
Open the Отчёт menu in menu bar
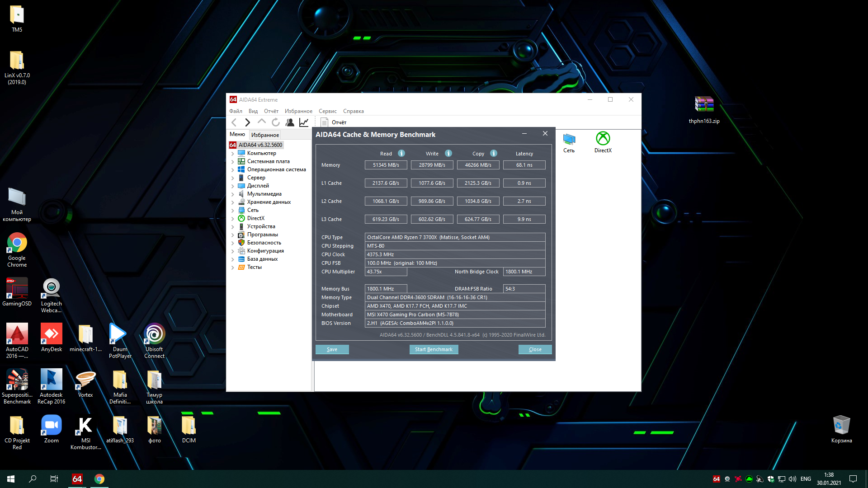[x=271, y=111]
